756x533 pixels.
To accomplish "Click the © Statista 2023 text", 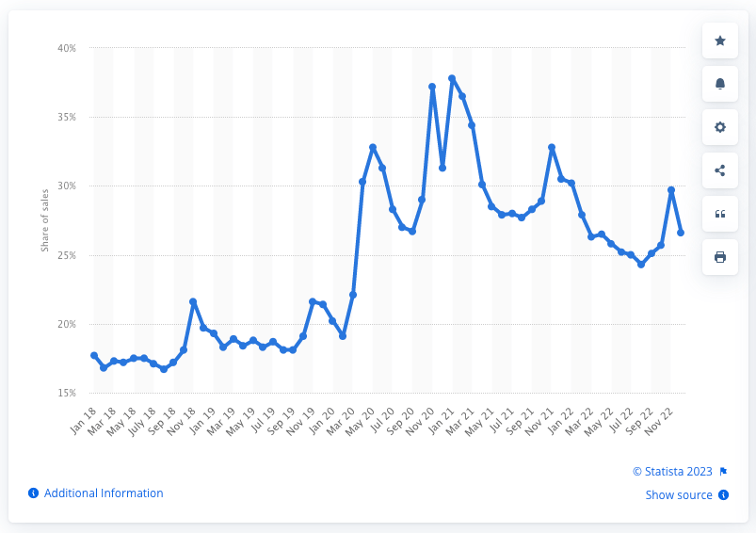I will (x=673, y=472).
